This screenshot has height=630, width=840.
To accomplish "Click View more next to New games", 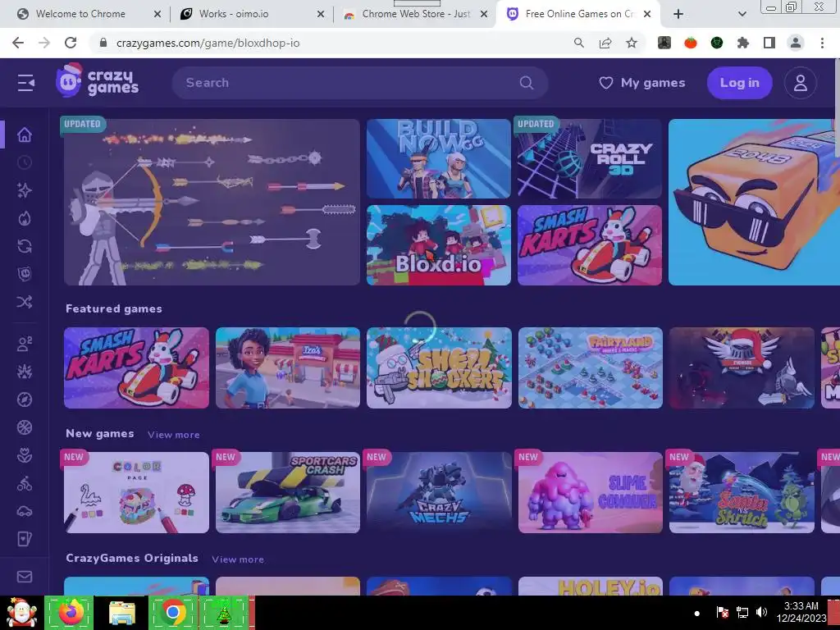I will pos(174,435).
